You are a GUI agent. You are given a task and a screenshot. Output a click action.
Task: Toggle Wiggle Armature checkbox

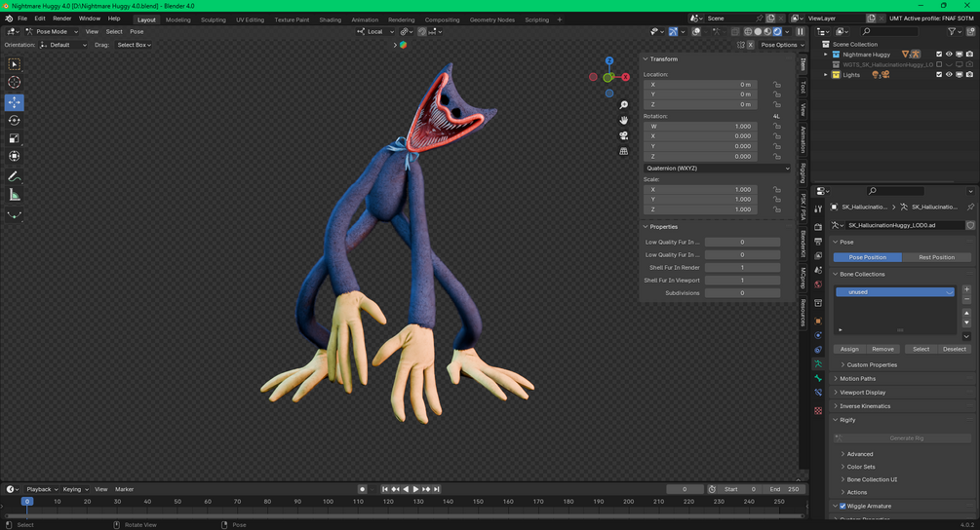(x=843, y=507)
